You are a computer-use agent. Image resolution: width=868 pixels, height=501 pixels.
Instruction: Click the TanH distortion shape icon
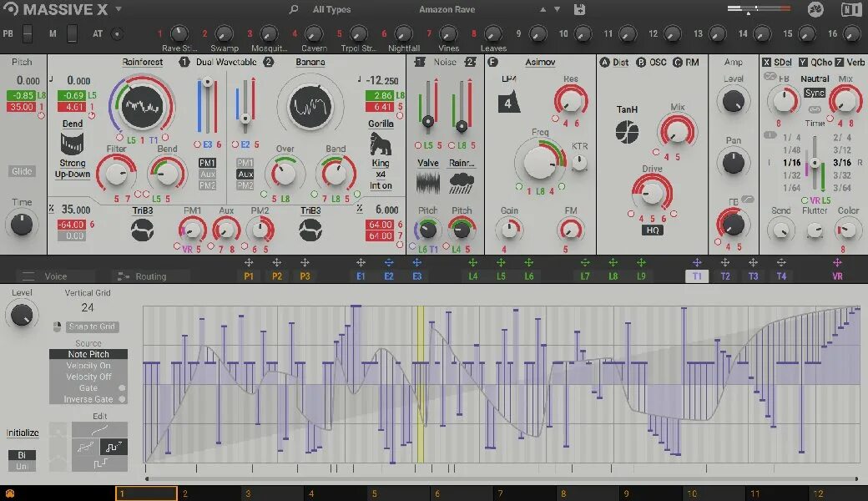click(627, 132)
